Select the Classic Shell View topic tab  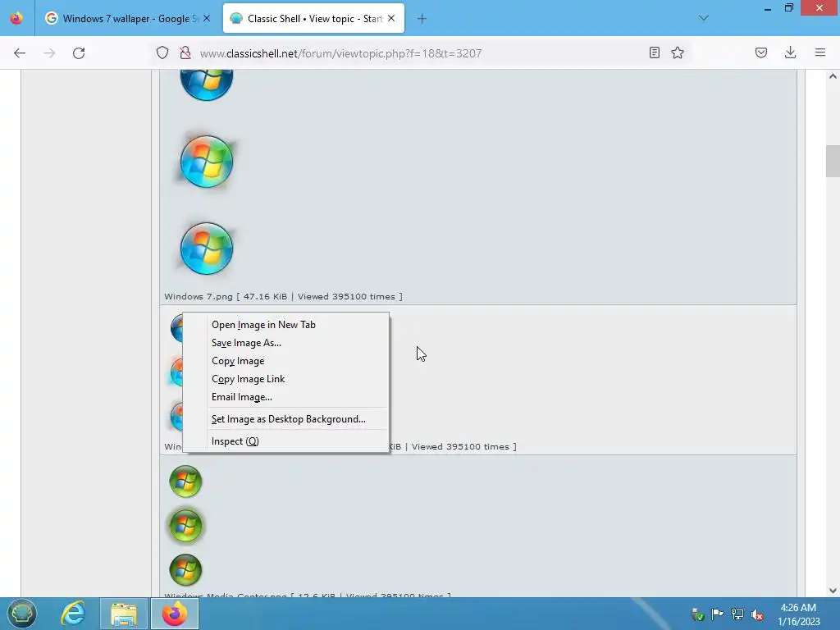pos(313,18)
